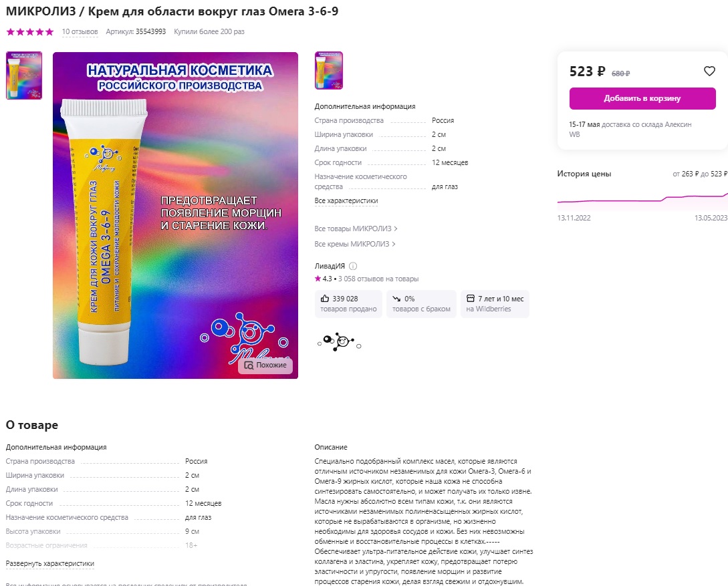
Task: Click the price history chart line
Action: 642,200
